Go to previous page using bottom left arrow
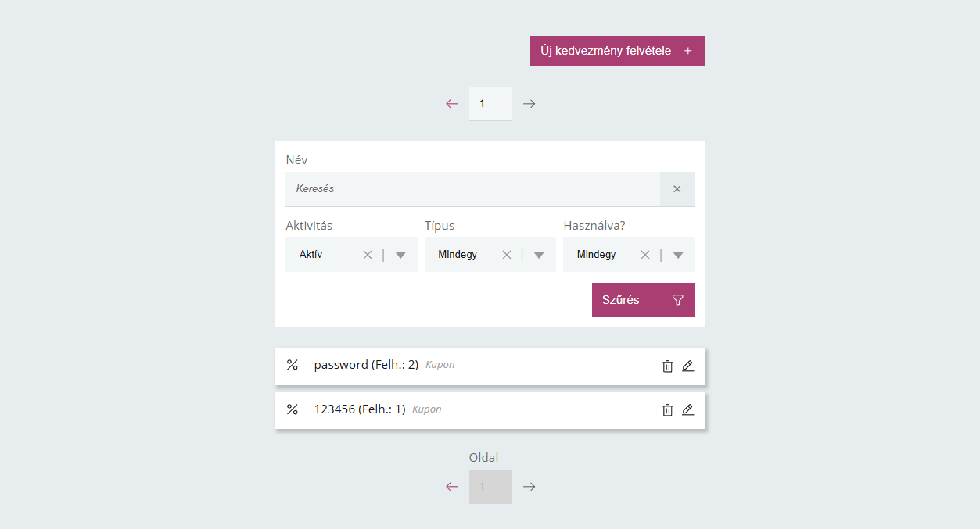This screenshot has width=980, height=529. pos(452,487)
